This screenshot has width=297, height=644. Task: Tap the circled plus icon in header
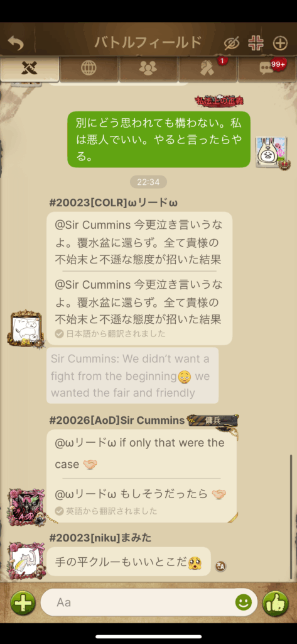click(x=280, y=43)
